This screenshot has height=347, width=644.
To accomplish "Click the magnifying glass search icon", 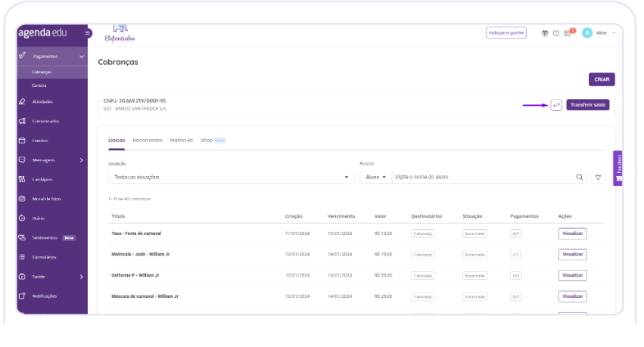I will tap(580, 177).
